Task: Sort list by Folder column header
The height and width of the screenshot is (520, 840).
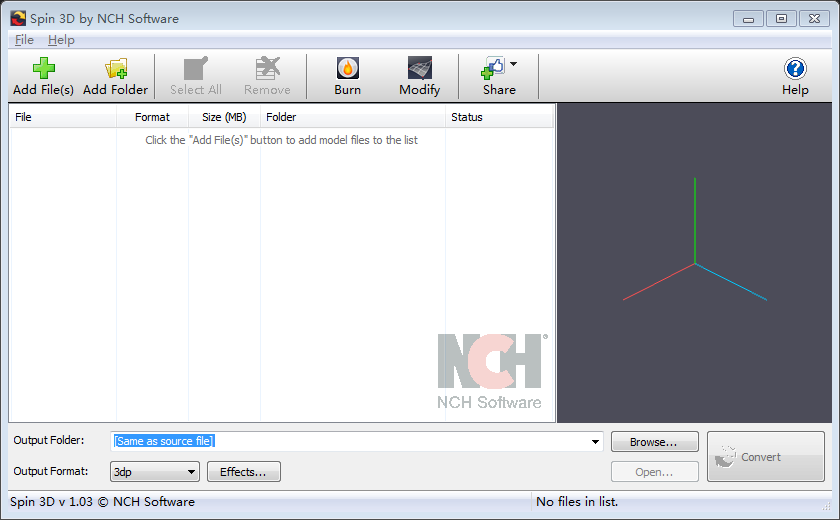Action: click(352, 117)
